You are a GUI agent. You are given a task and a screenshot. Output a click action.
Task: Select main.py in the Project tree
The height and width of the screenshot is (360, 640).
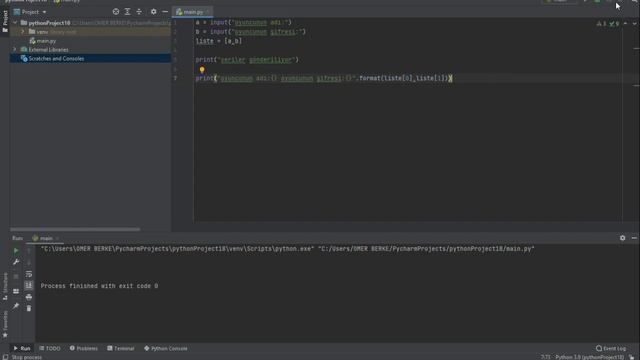[43, 41]
